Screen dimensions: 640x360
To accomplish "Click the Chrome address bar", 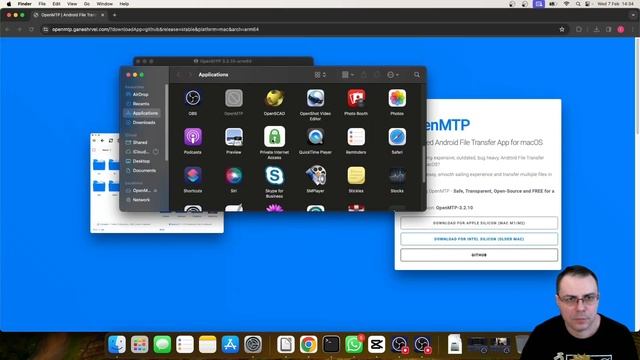I will click(x=302, y=29).
